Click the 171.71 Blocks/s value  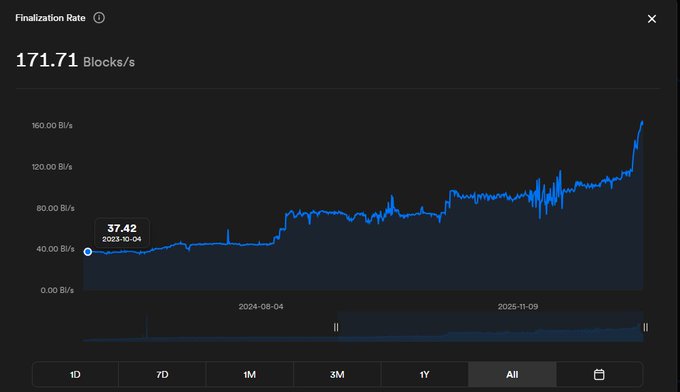[x=75, y=60]
